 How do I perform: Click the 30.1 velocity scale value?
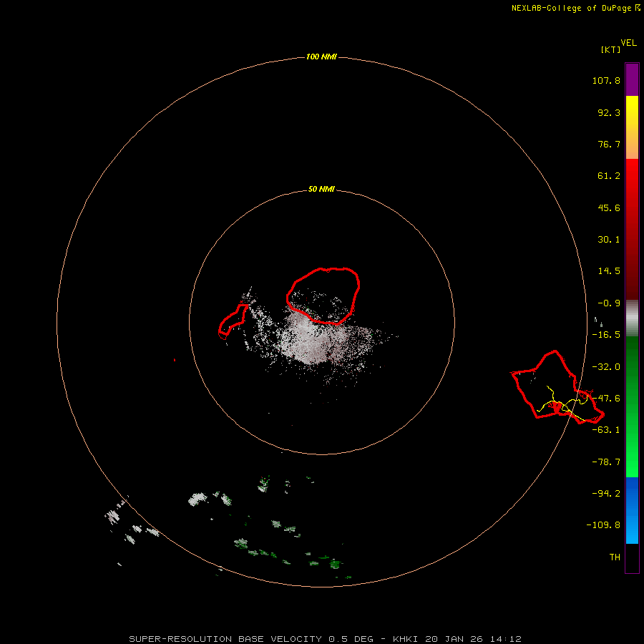(609, 240)
